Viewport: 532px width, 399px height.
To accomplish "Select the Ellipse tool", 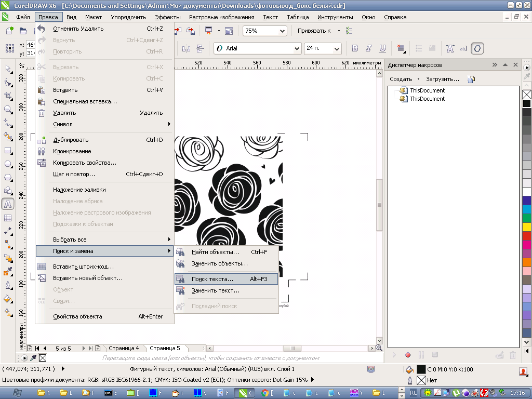I will pyautogui.click(x=8, y=164).
